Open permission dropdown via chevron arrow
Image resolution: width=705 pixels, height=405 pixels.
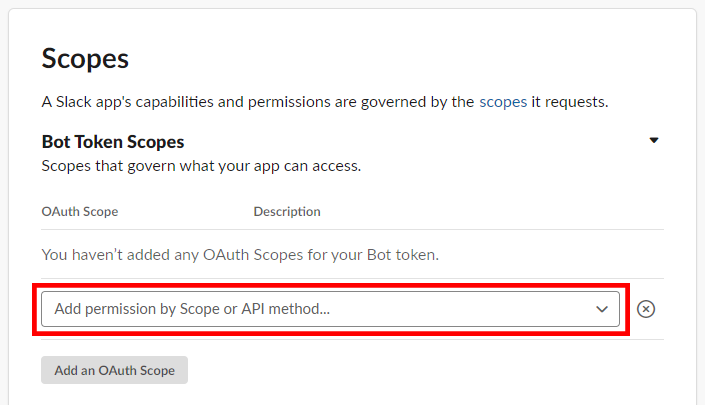coord(602,309)
